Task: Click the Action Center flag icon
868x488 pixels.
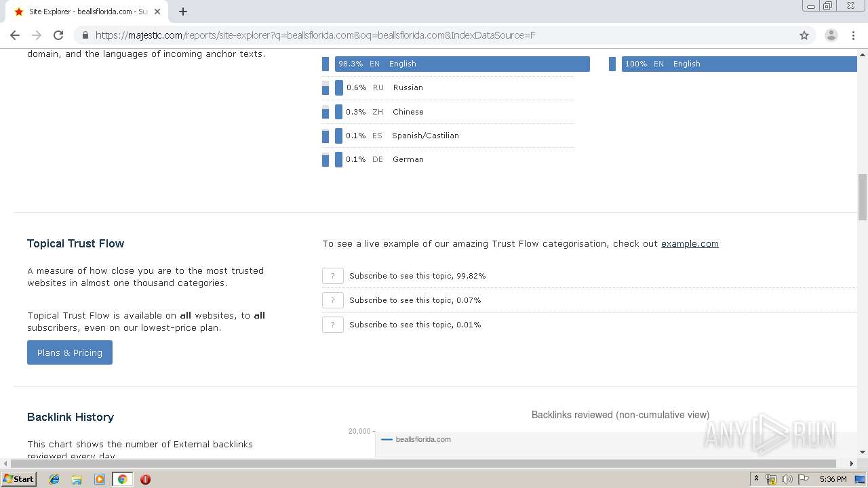Action: (x=804, y=479)
